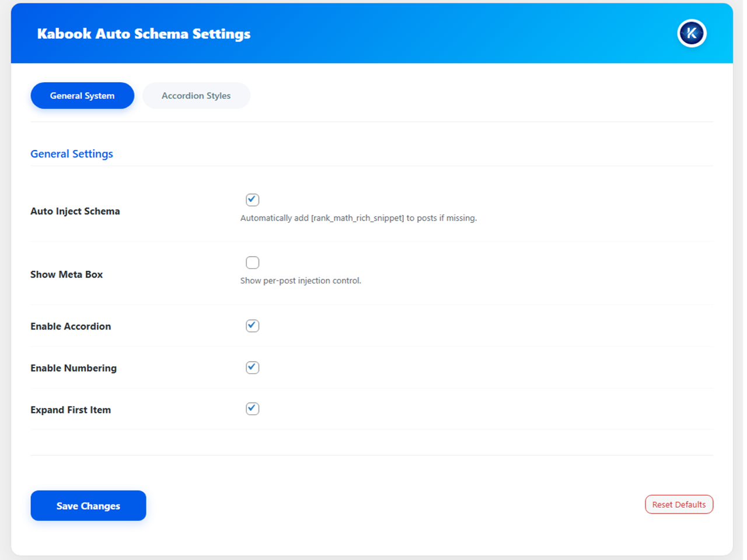Image resolution: width=747 pixels, height=560 pixels.
Task: Click the General Settings section heading
Action: coord(72,154)
